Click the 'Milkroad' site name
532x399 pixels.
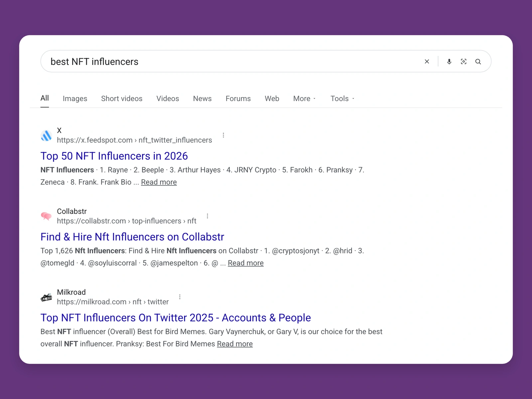click(71, 292)
